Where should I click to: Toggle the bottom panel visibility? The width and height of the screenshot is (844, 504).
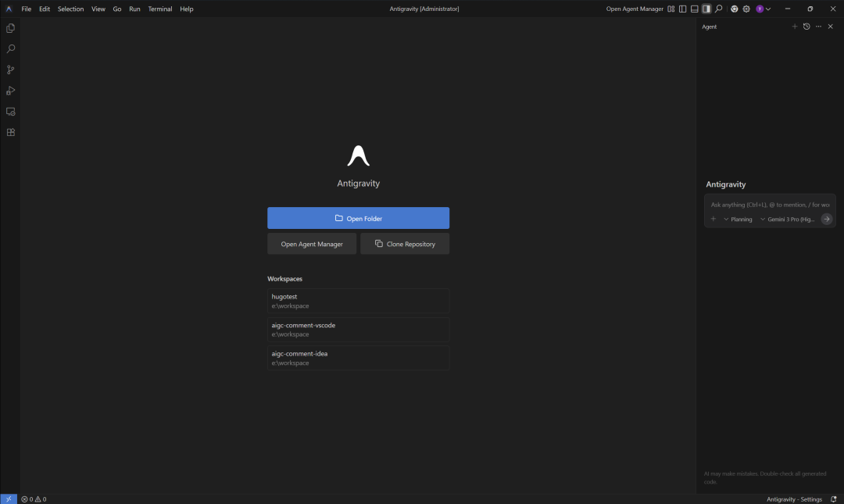695,9
